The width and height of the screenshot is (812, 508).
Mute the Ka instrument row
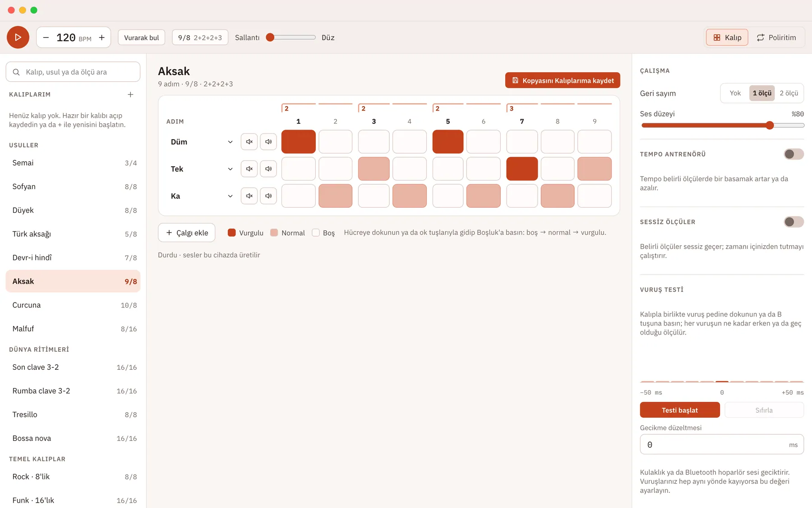(x=249, y=196)
